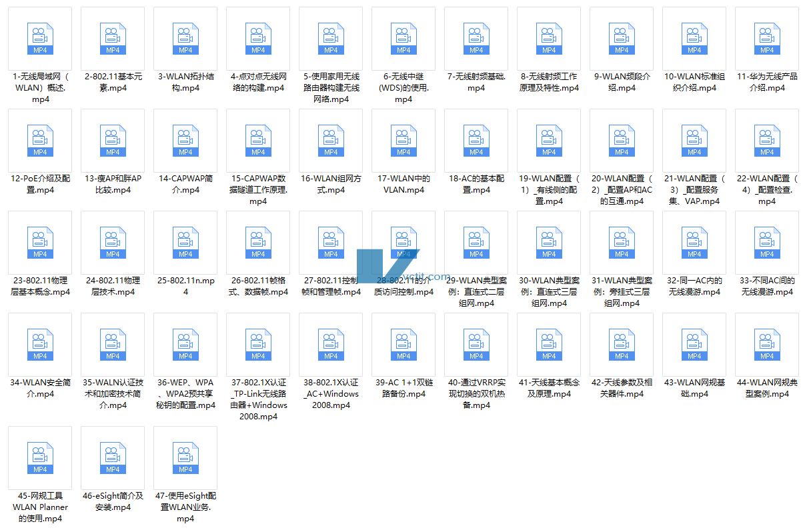Viewport: 809px width, 532px height.
Task: Click MP4 icon of 2-802.11基本元素
Action: (x=113, y=39)
